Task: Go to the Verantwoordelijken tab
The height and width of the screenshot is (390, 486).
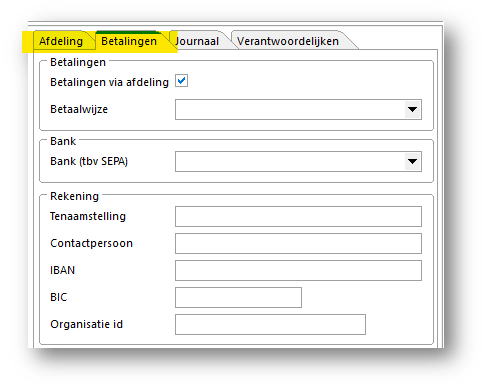Action: tap(288, 41)
